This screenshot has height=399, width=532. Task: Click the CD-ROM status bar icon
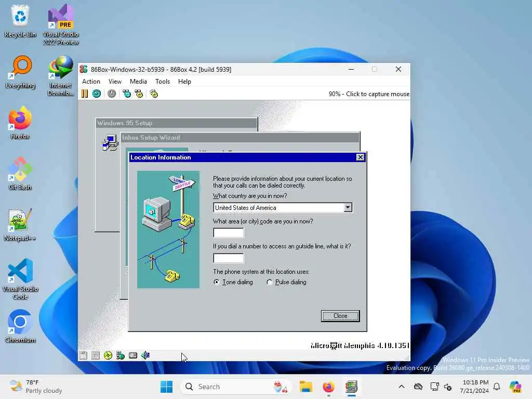108,355
